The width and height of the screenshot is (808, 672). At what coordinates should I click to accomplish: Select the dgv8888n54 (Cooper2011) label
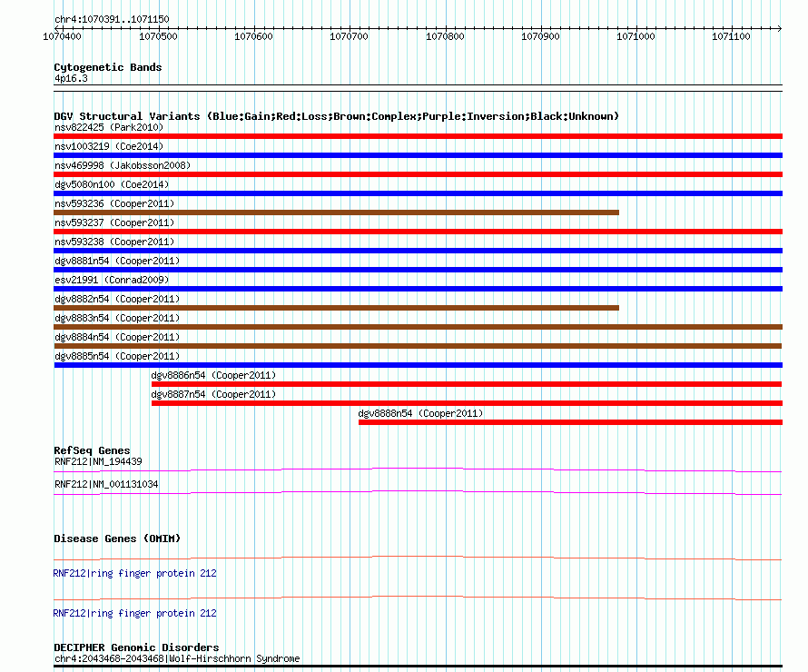tap(420, 413)
